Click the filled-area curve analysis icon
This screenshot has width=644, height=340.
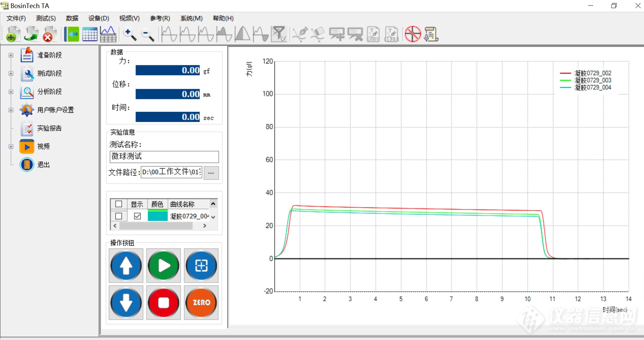click(224, 34)
